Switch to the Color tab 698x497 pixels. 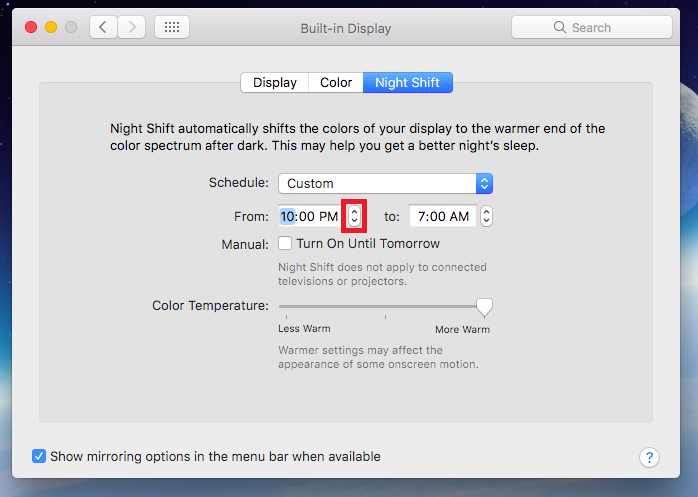pyautogui.click(x=336, y=83)
